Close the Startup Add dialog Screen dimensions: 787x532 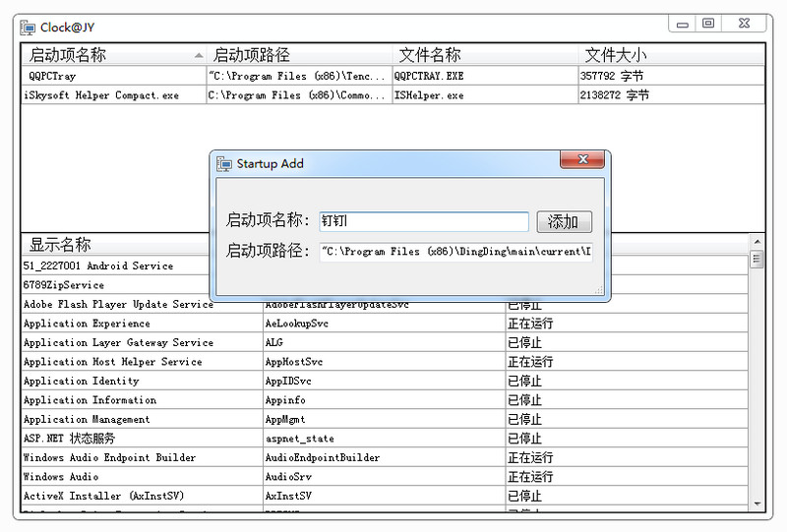582,159
